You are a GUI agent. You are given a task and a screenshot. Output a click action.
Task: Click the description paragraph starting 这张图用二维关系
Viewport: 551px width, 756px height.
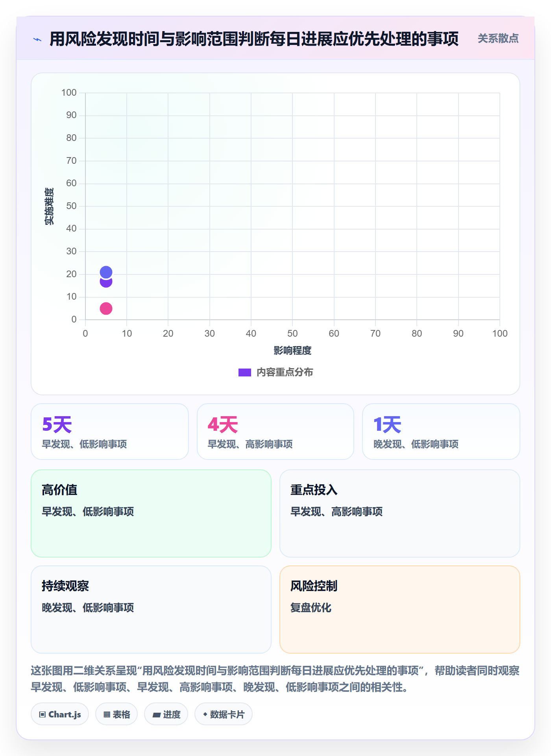tap(275, 679)
